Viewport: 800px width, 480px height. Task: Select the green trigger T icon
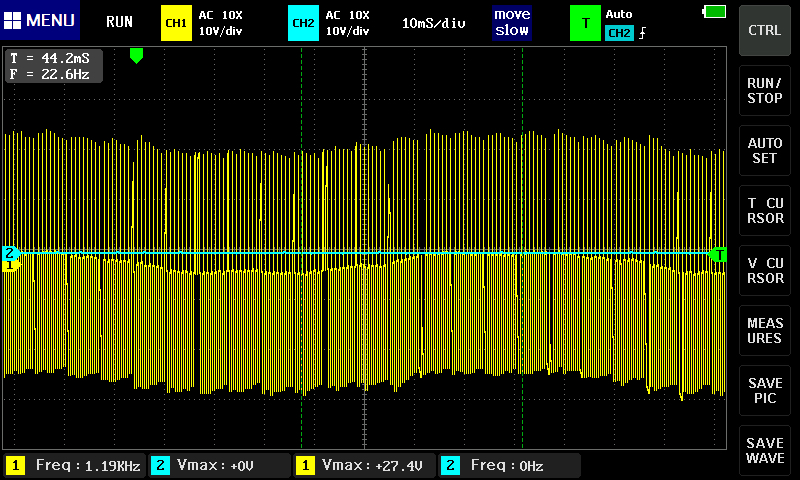pos(585,23)
